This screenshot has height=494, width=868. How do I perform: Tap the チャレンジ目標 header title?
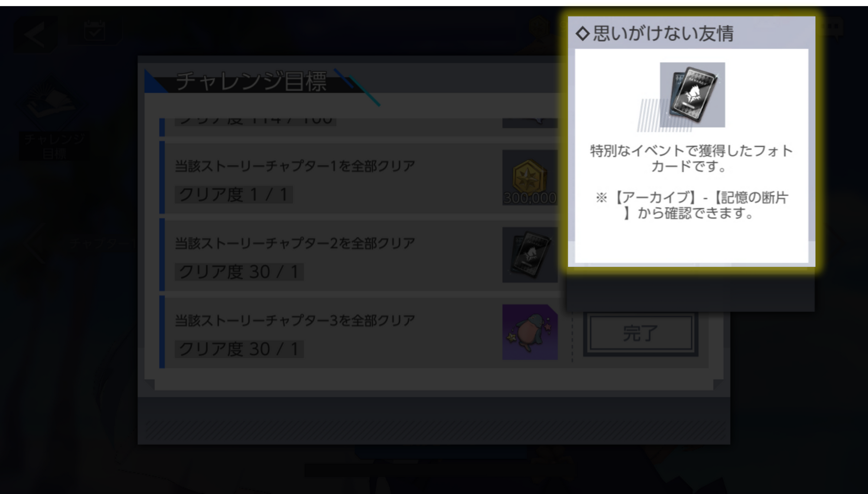(251, 81)
